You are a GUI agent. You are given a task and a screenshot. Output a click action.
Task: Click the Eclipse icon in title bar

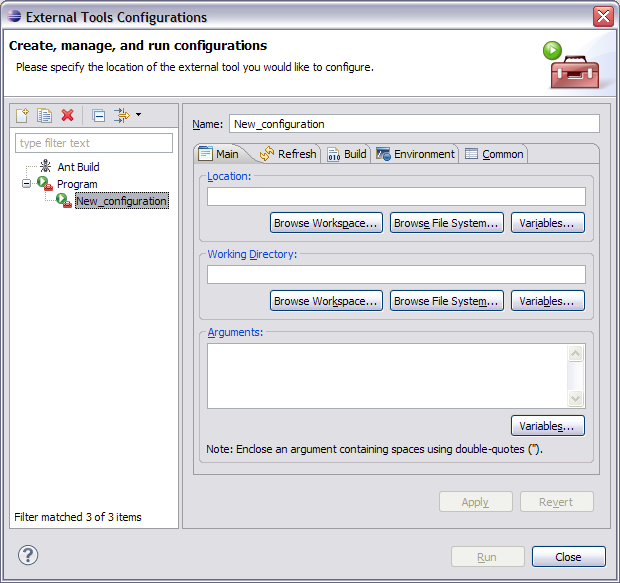pos(14,16)
